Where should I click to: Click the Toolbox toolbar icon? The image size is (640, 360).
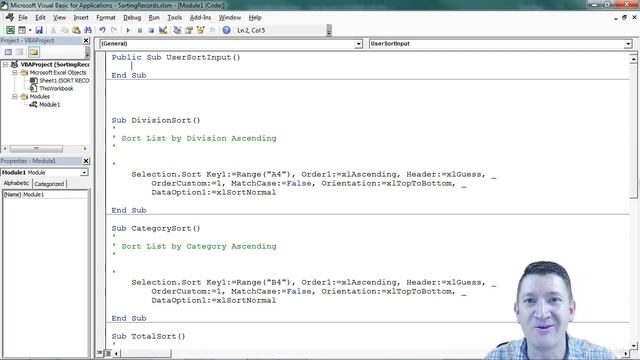212,30
